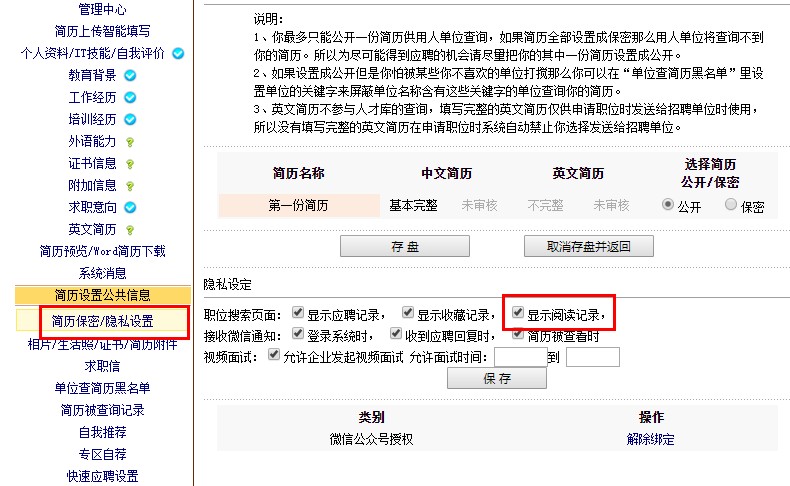The image size is (790, 486).
Task: Open 相片/生活照/证书/简历附件 link
Action: click(x=102, y=344)
